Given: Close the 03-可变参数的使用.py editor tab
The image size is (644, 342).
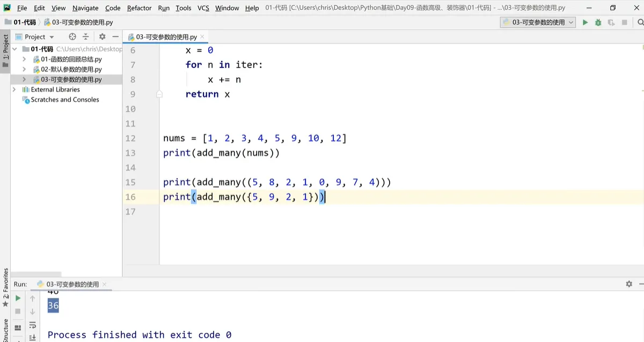Looking at the screenshot, I should click(201, 37).
